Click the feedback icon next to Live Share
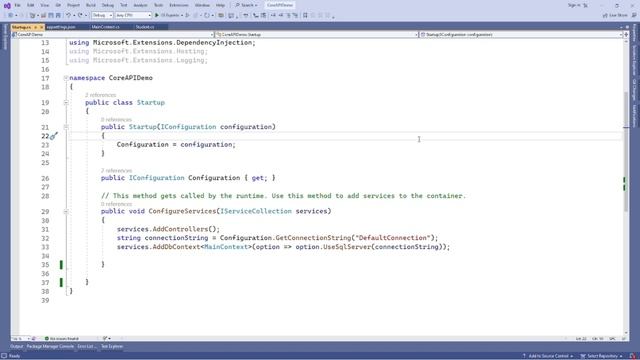The height and width of the screenshot is (360, 640). (x=634, y=15)
